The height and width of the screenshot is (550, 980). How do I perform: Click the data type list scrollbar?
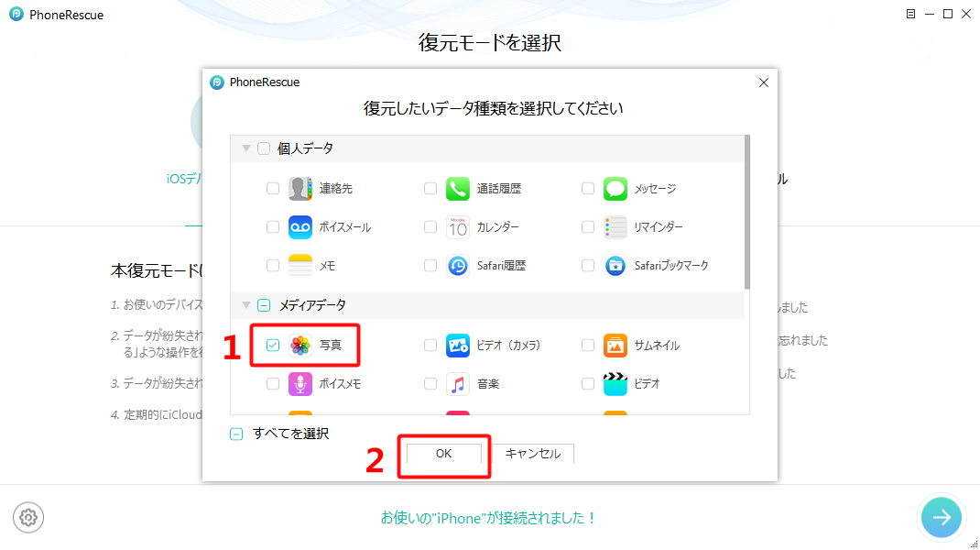(746, 213)
